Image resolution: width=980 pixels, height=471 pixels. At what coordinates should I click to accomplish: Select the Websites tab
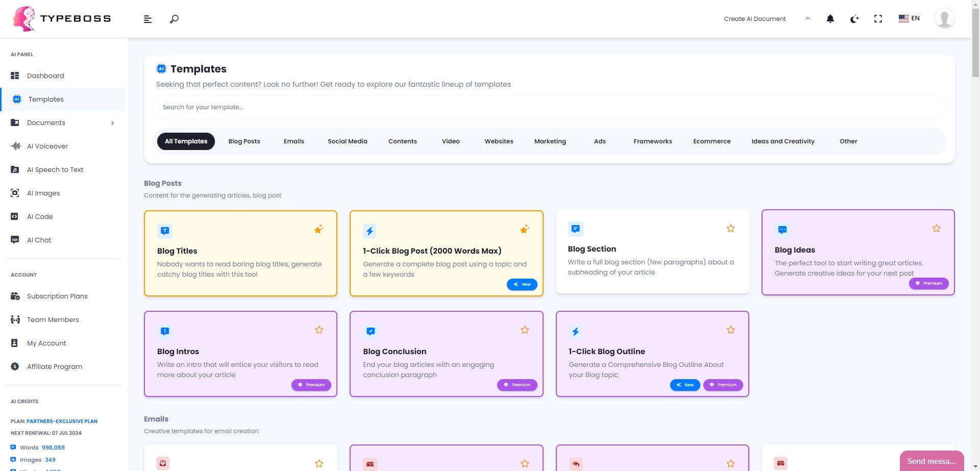click(499, 141)
